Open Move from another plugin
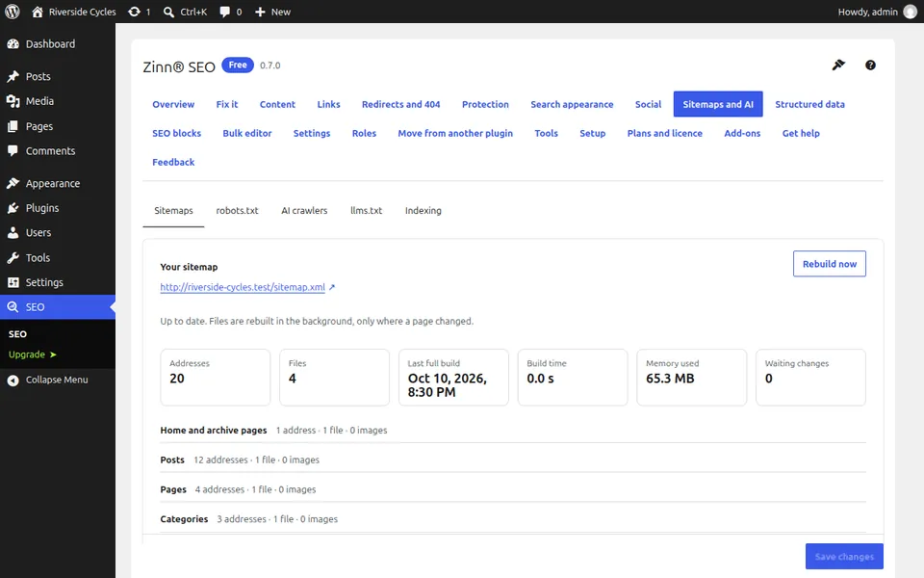Screen dimensions: 924x578 (x=455, y=133)
